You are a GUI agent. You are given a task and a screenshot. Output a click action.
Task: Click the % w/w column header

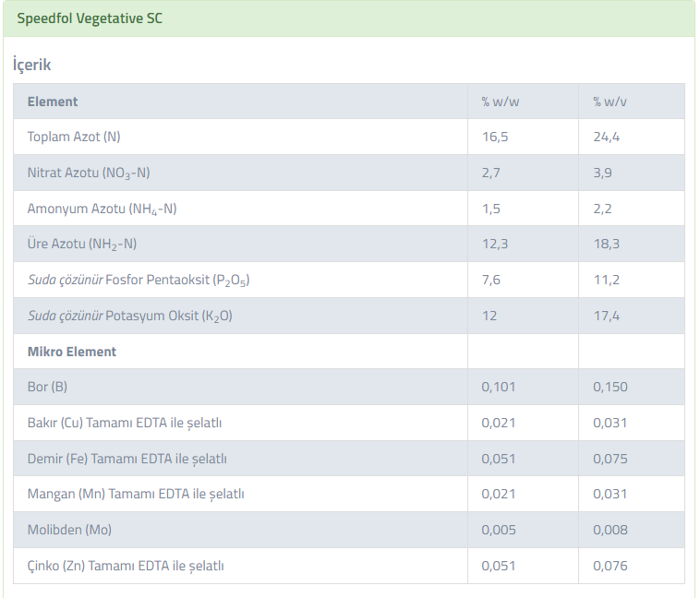[500, 102]
